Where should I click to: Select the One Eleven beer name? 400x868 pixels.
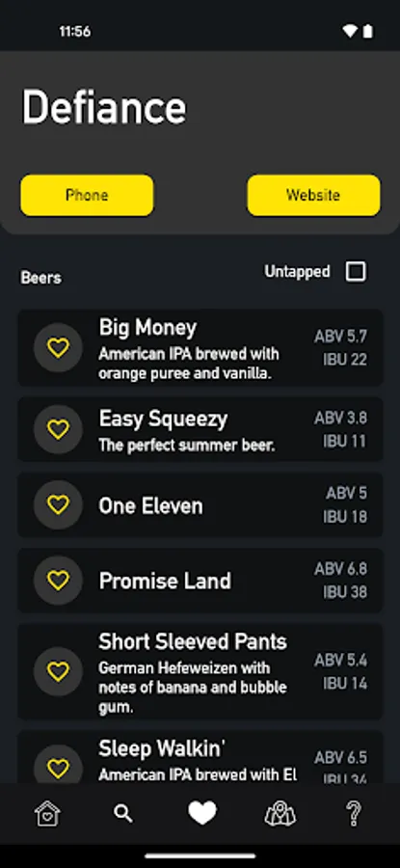pos(150,506)
